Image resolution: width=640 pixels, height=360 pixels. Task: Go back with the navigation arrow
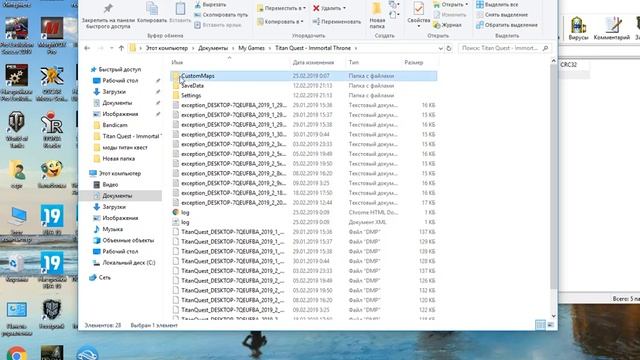tap(87, 48)
